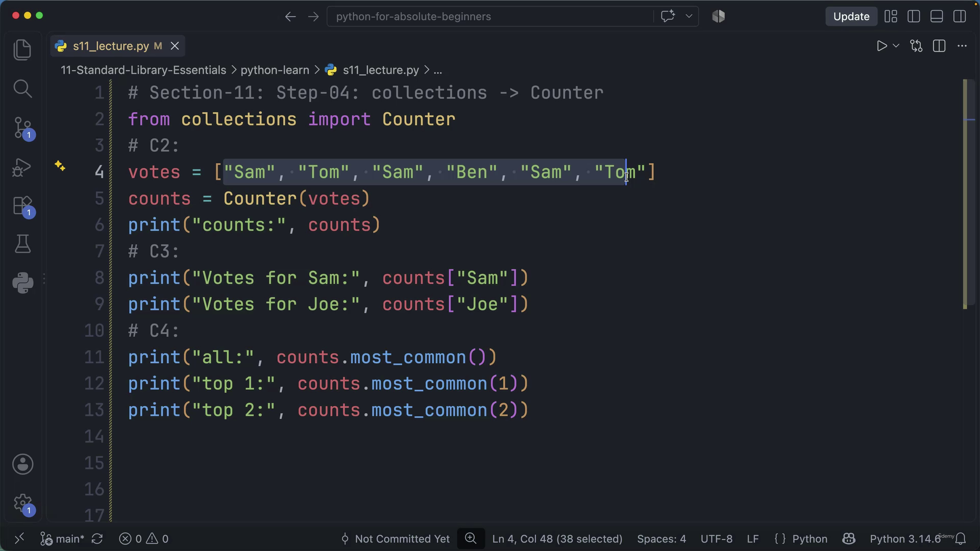Click the zoom magnifier in status bar

(x=471, y=538)
